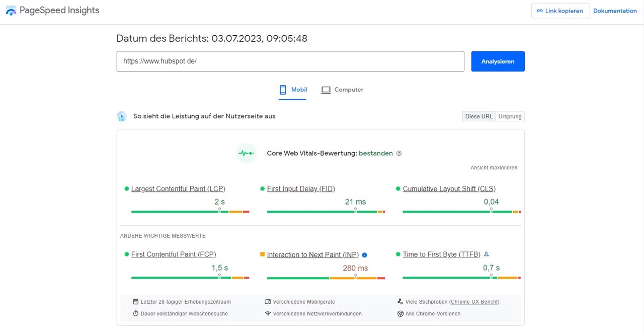Click the '0,04' CLS value
The height and width of the screenshot is (333, 644).
(491, 202)
